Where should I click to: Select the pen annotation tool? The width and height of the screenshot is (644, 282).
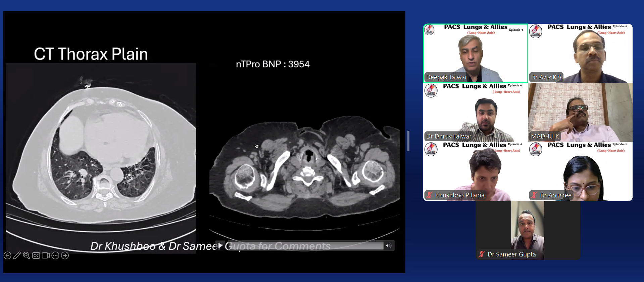pos(17,256)
